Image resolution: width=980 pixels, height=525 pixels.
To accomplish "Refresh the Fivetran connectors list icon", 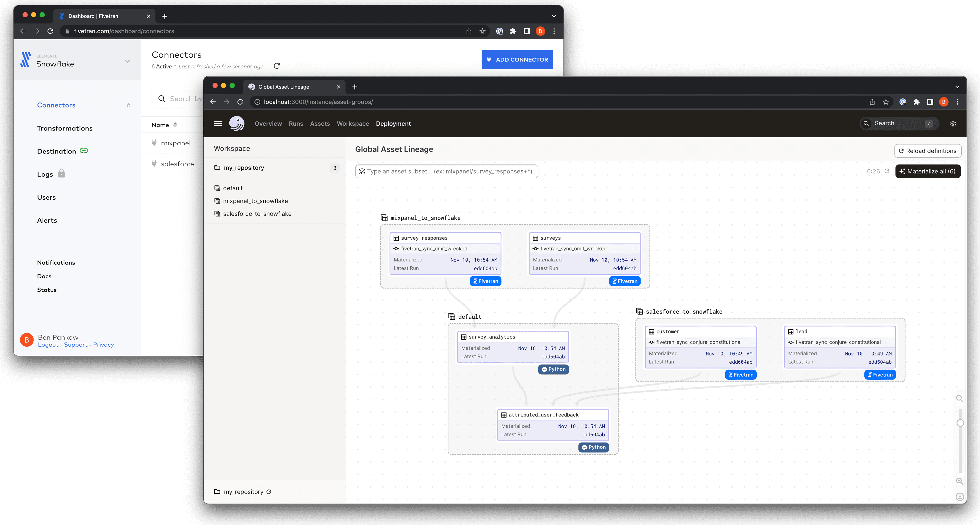I will (277, 66).
